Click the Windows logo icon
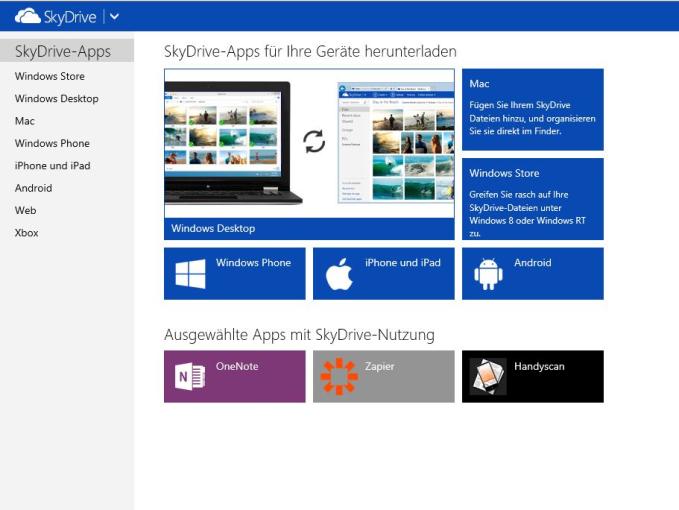 190,274
